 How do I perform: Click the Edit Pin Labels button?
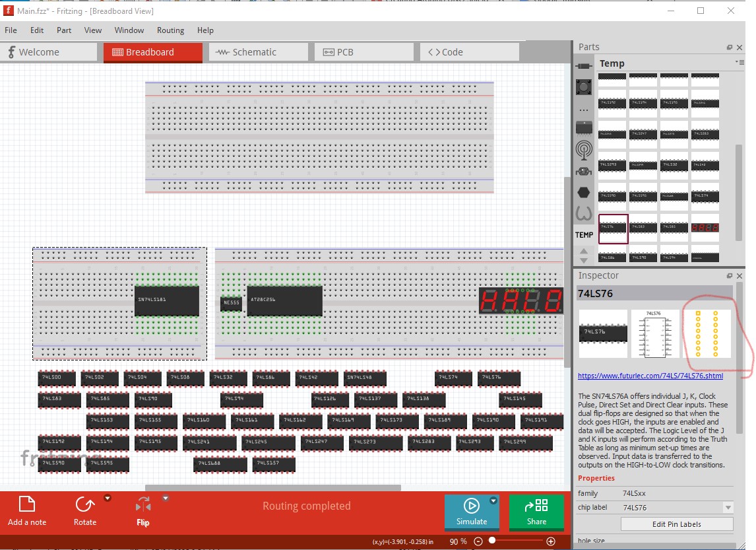(676, 524)
